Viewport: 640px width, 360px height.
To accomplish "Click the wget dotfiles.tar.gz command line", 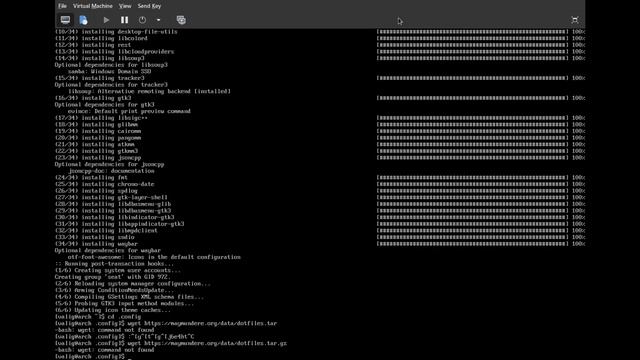I will (171, 343).
